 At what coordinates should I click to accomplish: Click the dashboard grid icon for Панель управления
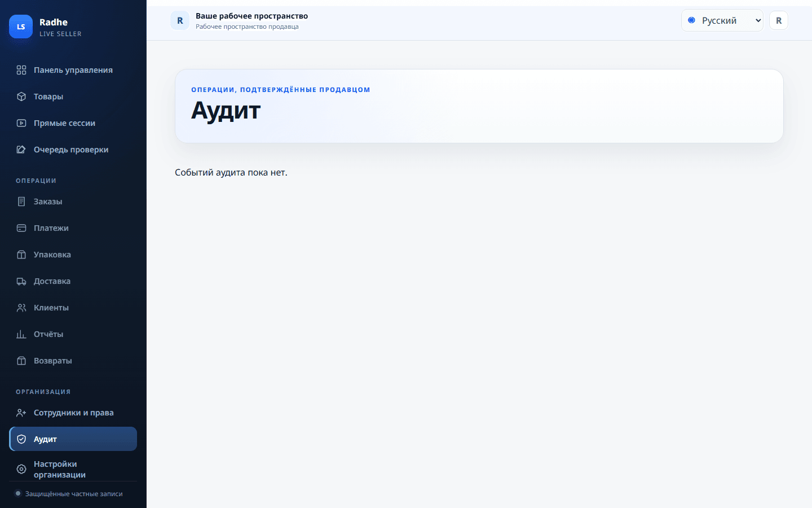21,70
